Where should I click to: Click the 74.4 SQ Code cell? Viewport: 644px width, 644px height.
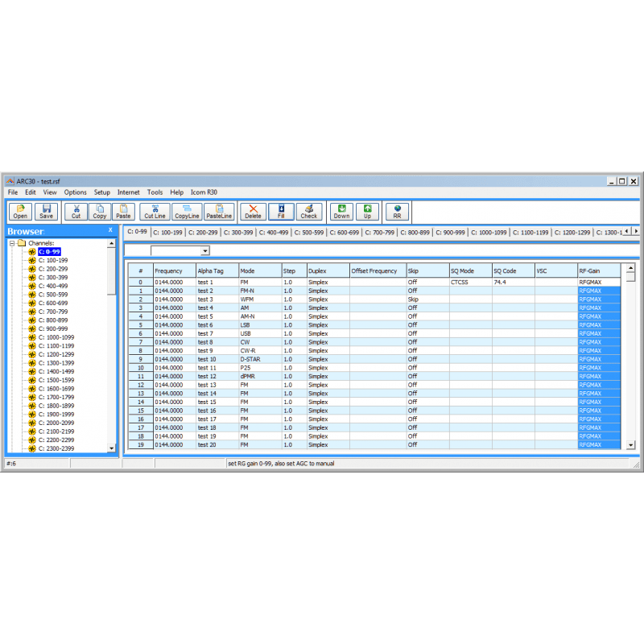514,283
